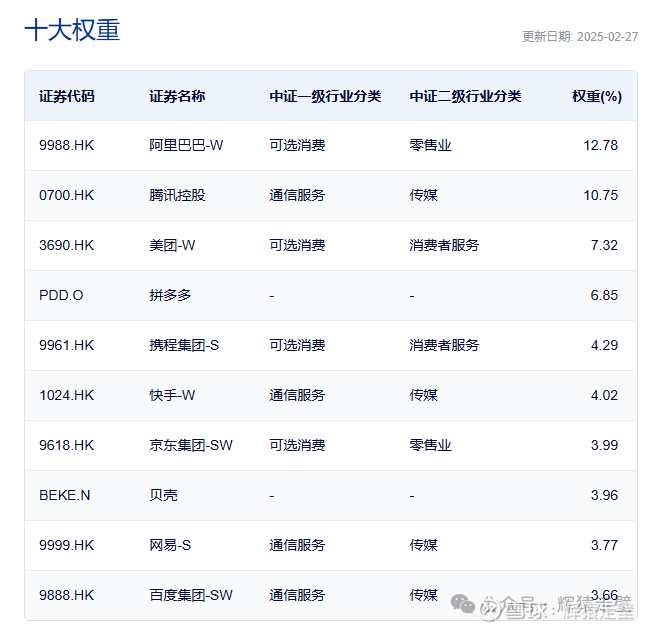Click 消费者服务 in the 携程集团-S row
653x631 pixels.
(x=444, y=345)
